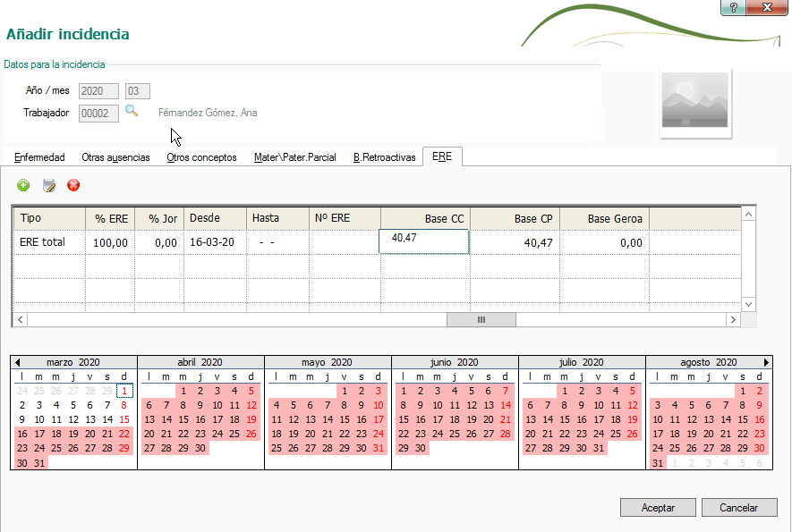Click the empty Hasta date cell

(x=277, y=242)
